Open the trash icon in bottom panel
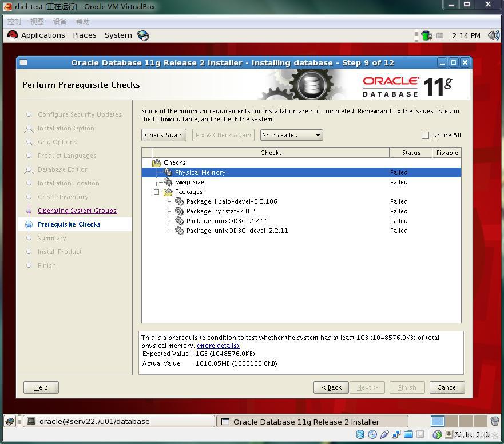The width and height of the screenshot is (504, 444). (495, 421)
